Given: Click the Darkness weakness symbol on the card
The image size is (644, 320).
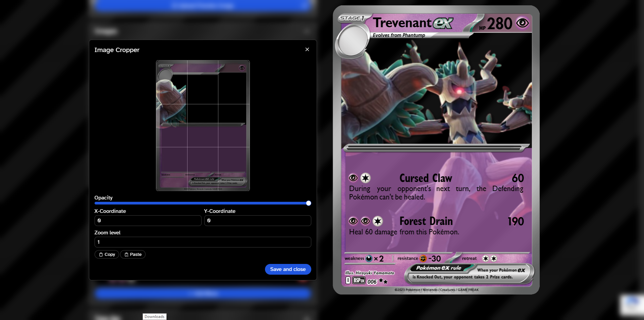Looking at the screenshot, I should (369, 258).
